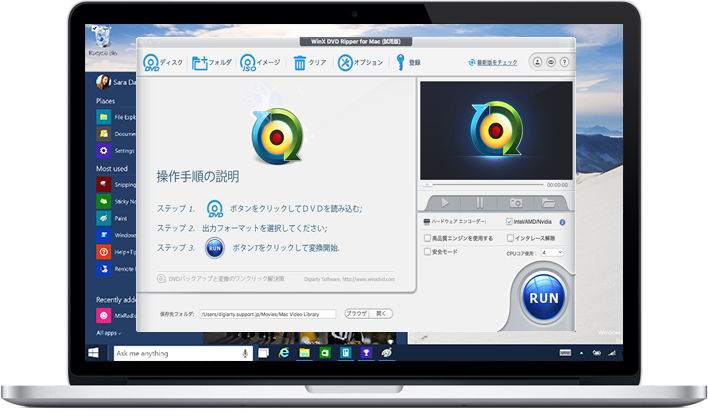
Task: Toggle the Intel/AMD/Nvidia hardware encoder checkbox
Action: (x=509, y=222)
